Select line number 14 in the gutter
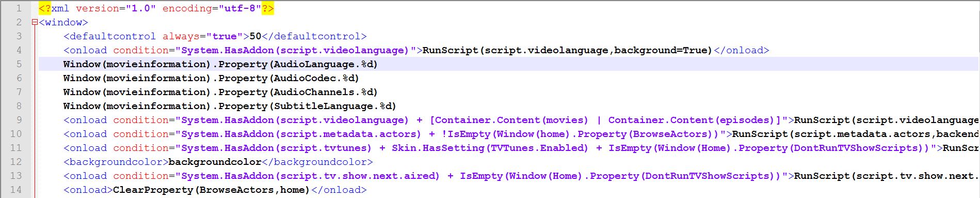 tap(16, 190)
